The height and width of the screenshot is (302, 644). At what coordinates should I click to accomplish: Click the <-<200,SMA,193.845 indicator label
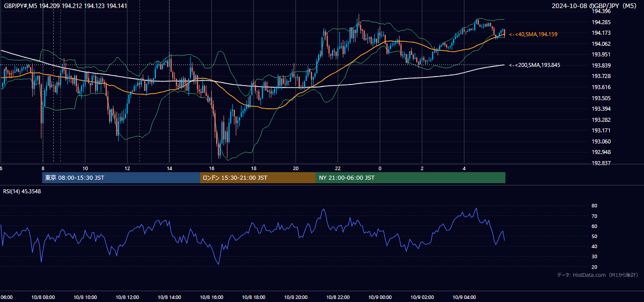(535, 65)
